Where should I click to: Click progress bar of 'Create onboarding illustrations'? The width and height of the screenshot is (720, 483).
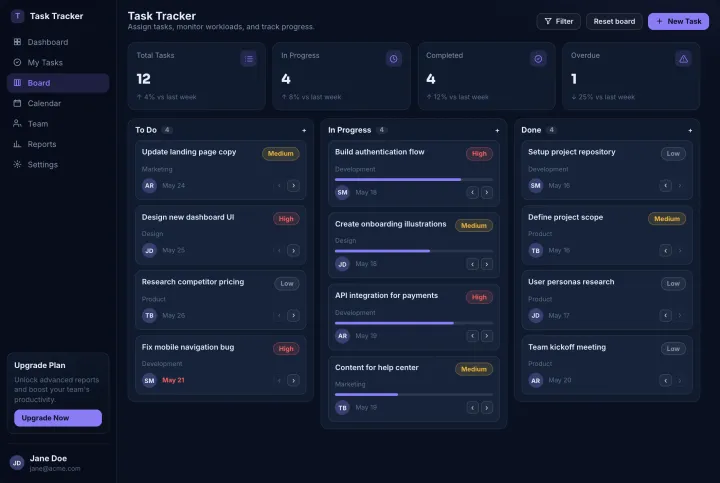414,251
